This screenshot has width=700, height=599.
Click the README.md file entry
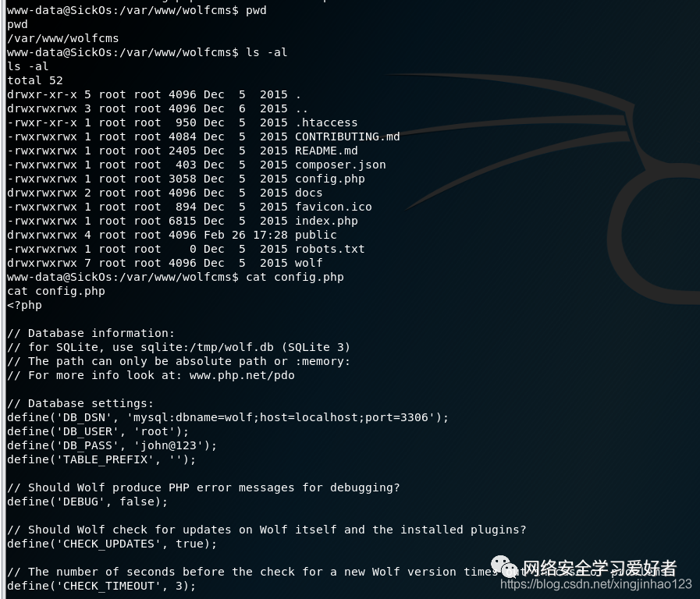click(326, 151)
